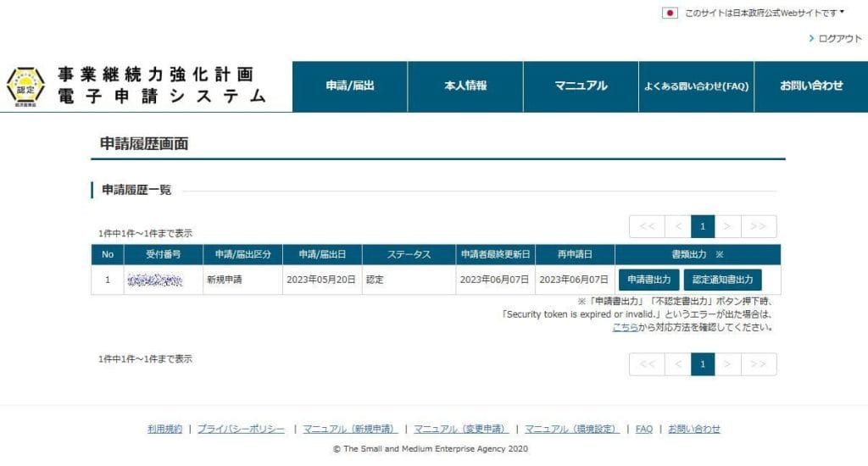The width and height of the screenshot is (868, 466).
Task: Open the プライバシーポリシー footer link
Action: [x=241, y=430]
